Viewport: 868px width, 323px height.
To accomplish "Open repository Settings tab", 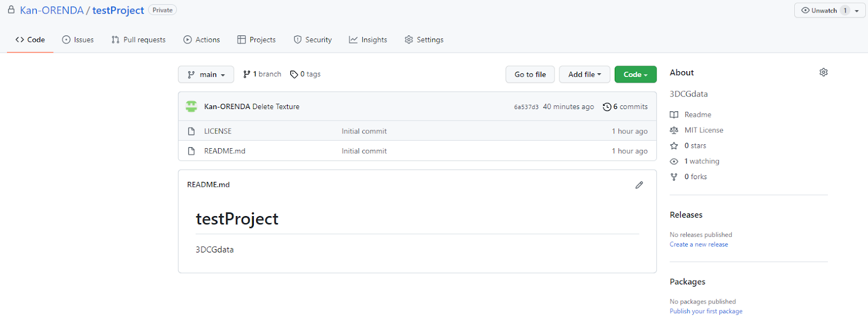I will [424, 40].
